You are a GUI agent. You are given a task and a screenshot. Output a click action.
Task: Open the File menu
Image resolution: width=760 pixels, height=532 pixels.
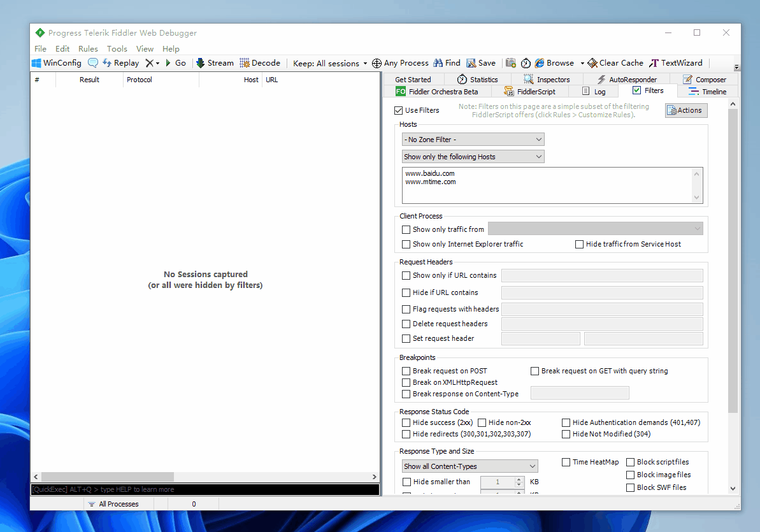click(x=40, y=48)
